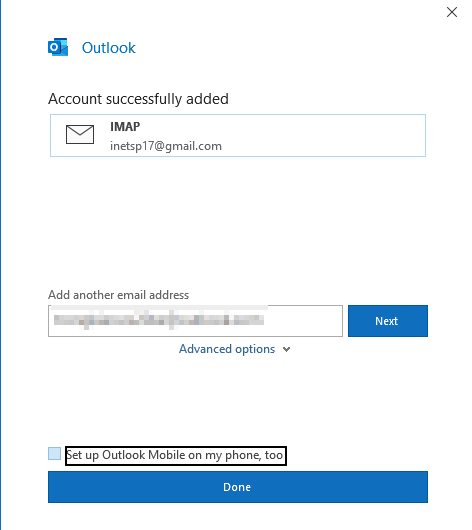The image size is (472, 530).
Task: Click the IMAP account type label
Action: (x=125, y=127)
